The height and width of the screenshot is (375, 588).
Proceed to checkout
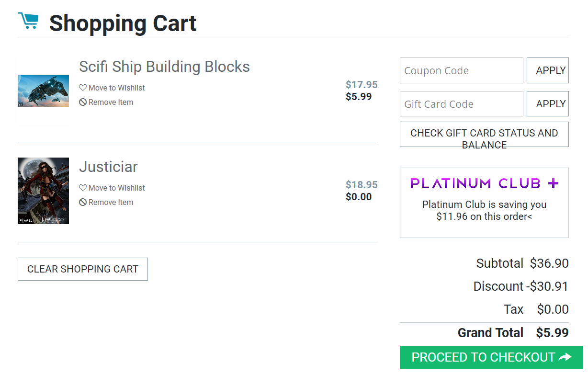[483, 357]
